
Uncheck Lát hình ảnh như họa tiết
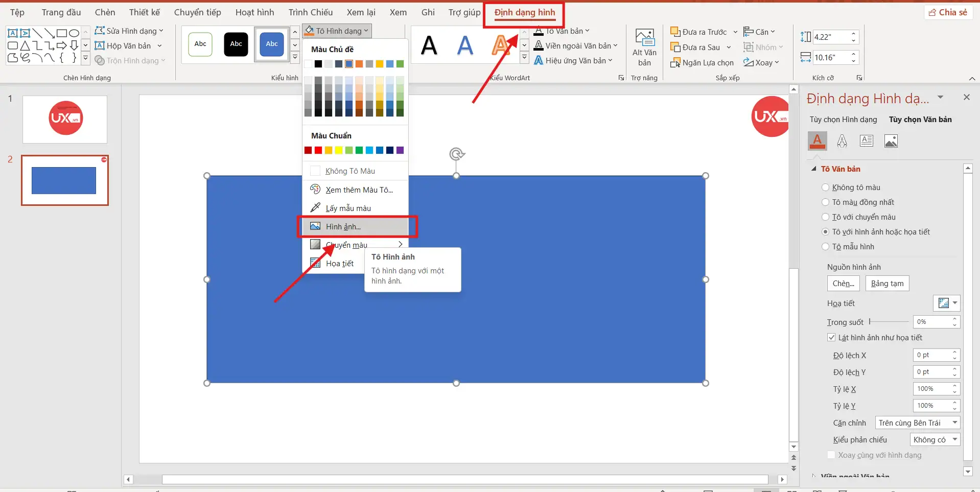tap(831, 338)
